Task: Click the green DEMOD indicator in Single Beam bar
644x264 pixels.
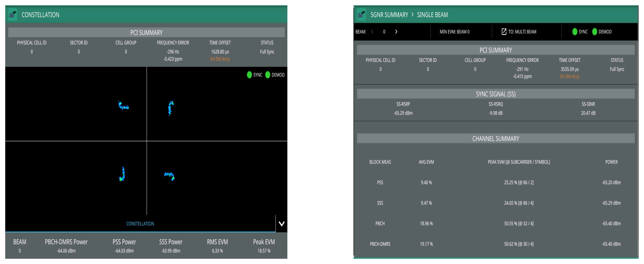Action: tap(595, 32)
